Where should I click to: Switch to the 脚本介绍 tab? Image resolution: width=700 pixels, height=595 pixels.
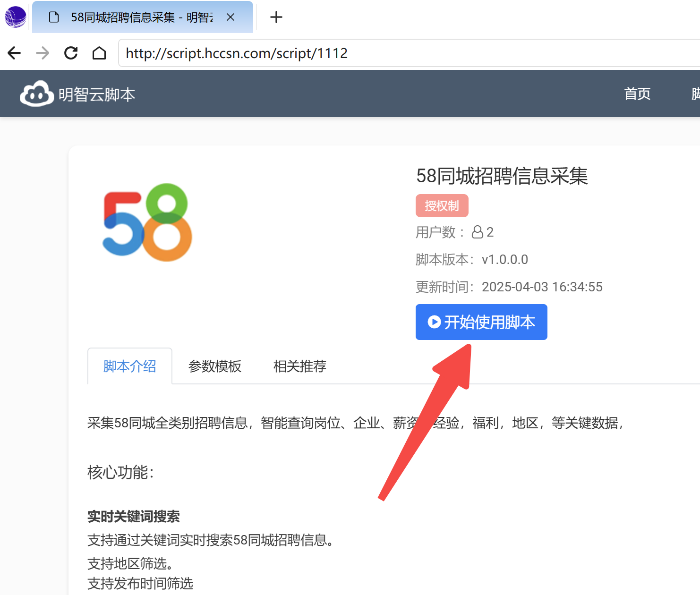pos(130,366)
